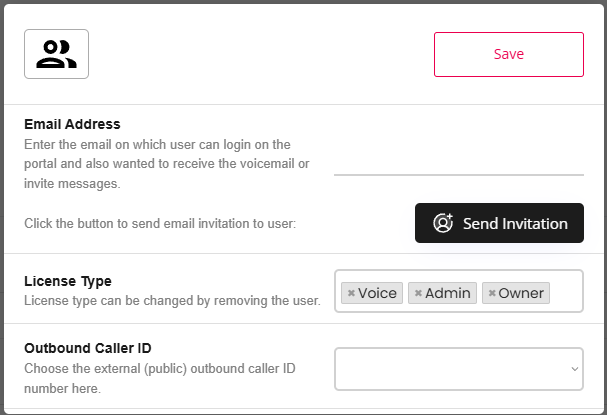
Task: Click the License type removal hint text
Action: (x=172, y=300)
